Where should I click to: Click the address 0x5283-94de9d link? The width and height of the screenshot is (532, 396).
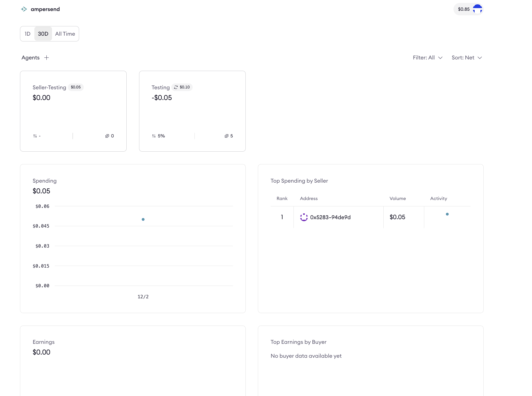(330, 217)
